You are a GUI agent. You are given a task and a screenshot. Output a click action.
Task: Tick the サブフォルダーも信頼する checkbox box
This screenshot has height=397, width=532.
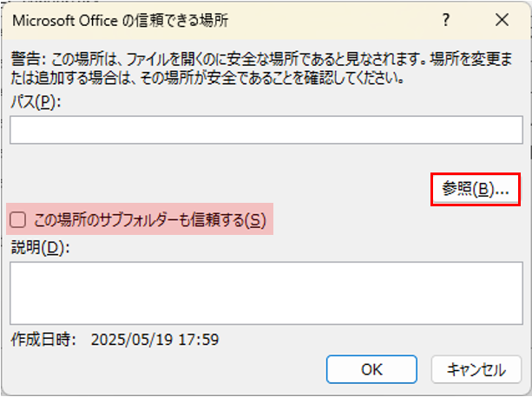(17, 220)
